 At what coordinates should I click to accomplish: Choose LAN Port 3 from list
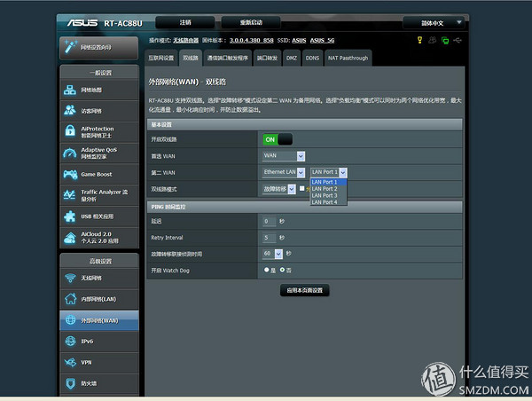(x=328, y=195)
